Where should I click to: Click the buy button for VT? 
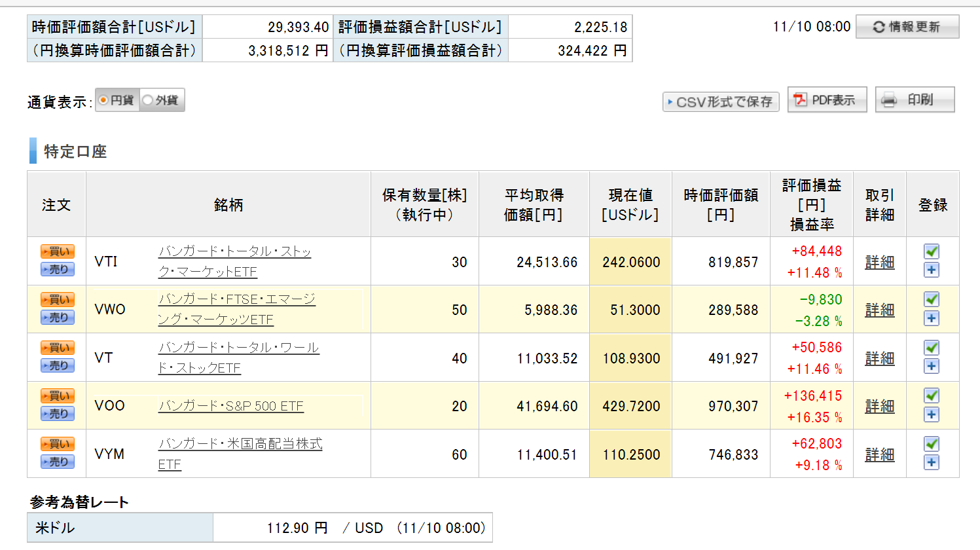58,348
